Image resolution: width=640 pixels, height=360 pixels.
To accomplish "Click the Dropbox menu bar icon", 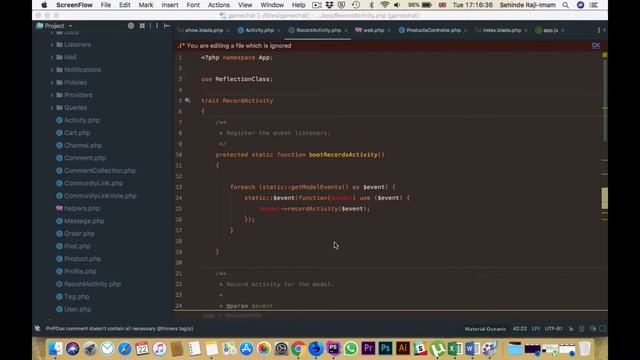I will (x=329, y=5).
